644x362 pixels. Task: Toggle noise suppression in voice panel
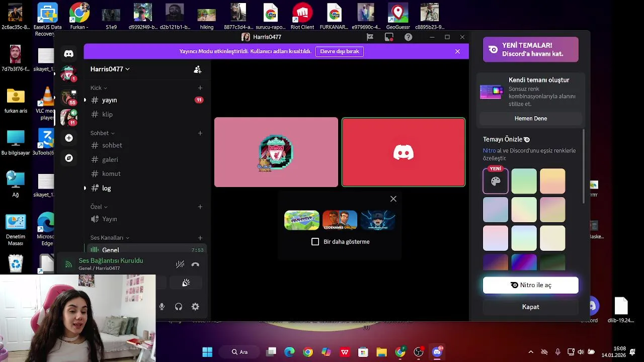pos(180,264)
